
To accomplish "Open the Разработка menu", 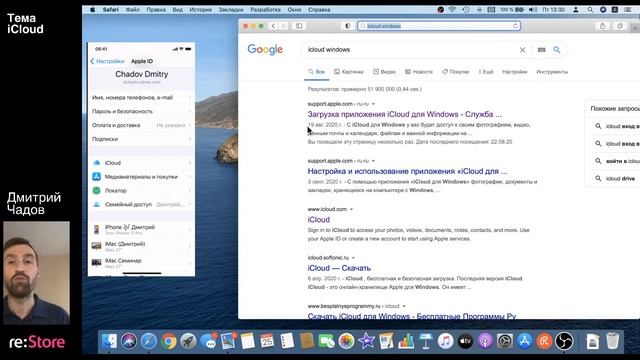I will pos(265,9).
